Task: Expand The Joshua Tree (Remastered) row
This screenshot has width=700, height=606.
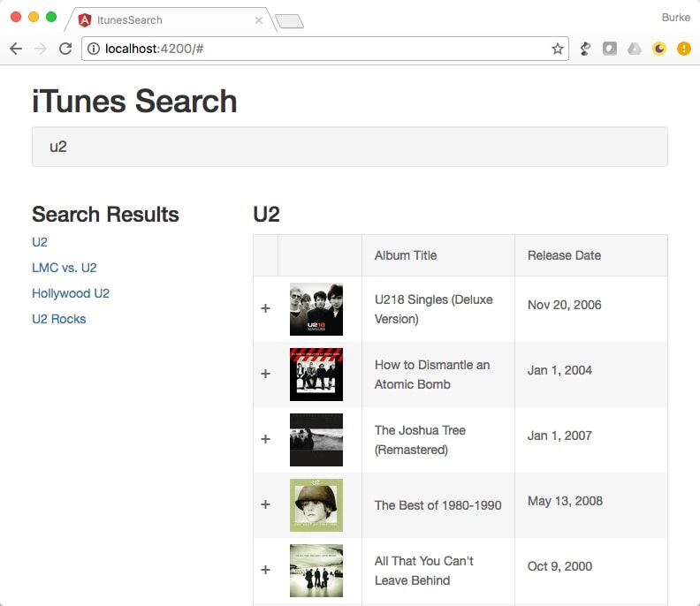Action: (x=266, y=439)
